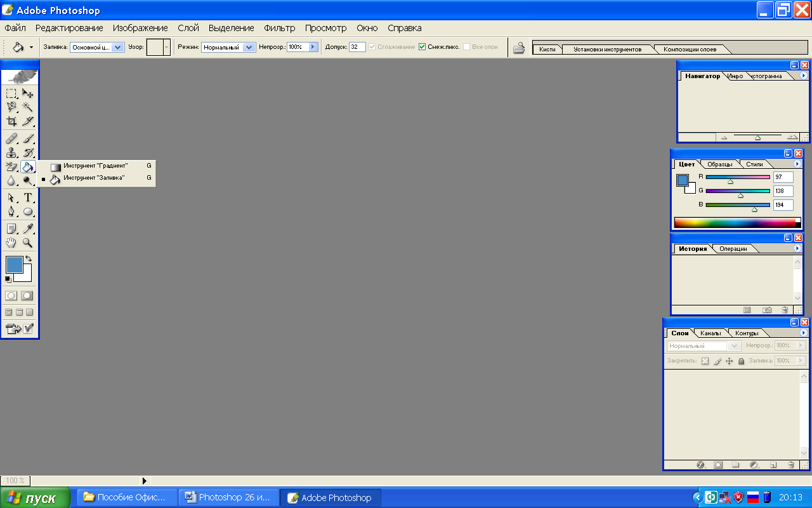This screenshot has height=508, width=812.
Task: Open Пособие Офис folder taskbar button
Action: coord(126,497)
